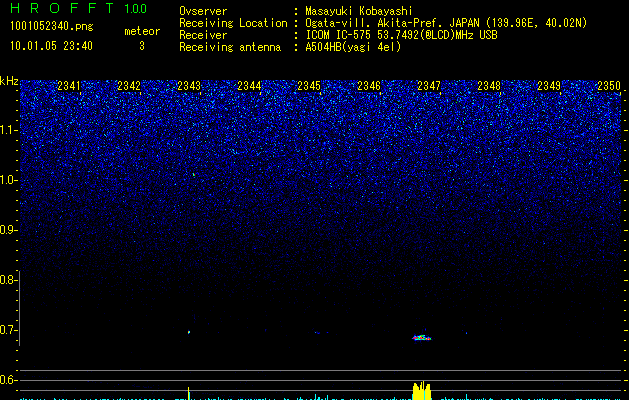The width and height of the screenshot is (629, 400).
Task: Click the 0.6 kHz frequency tick label
Action: click(x=8, y=380)
